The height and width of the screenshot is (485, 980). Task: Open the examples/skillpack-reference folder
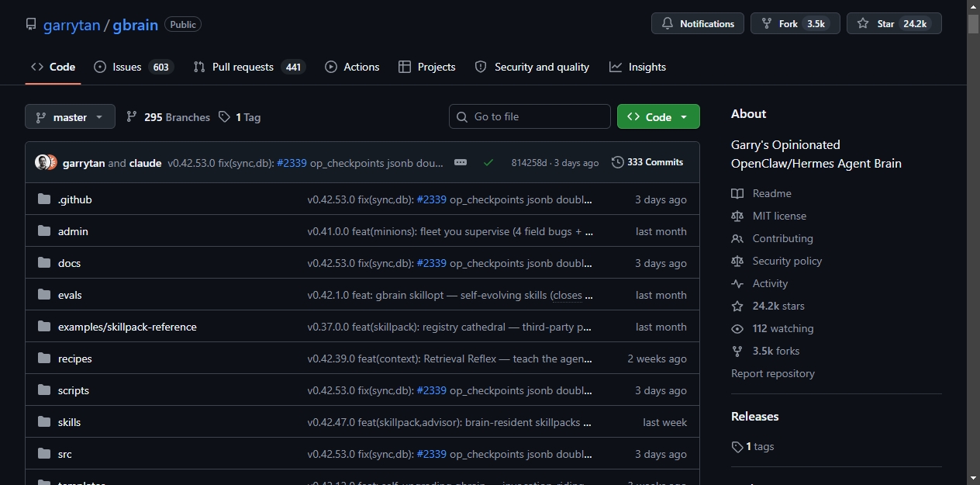pos(127,327)
